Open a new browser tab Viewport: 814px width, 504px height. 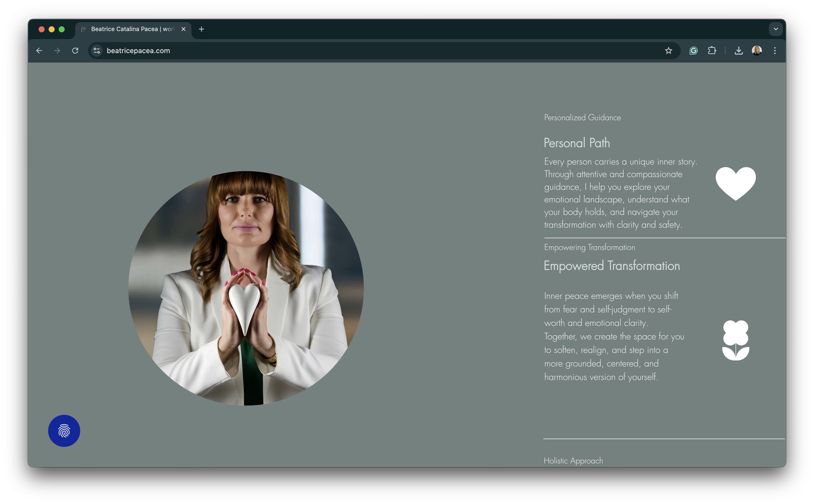point(201,29)
